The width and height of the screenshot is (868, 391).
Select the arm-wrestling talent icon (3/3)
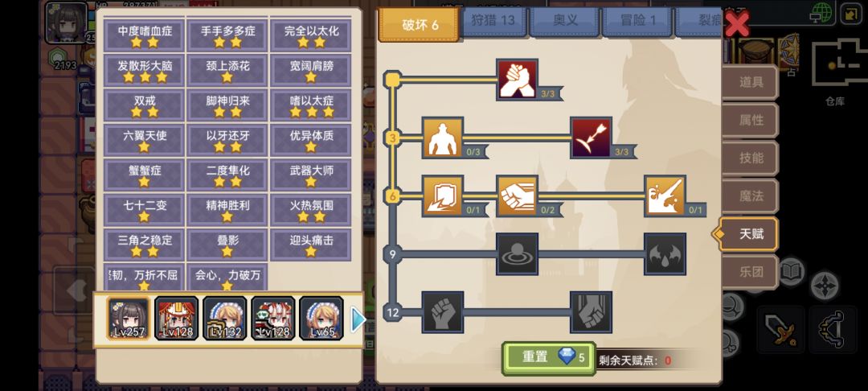point(517,80)
